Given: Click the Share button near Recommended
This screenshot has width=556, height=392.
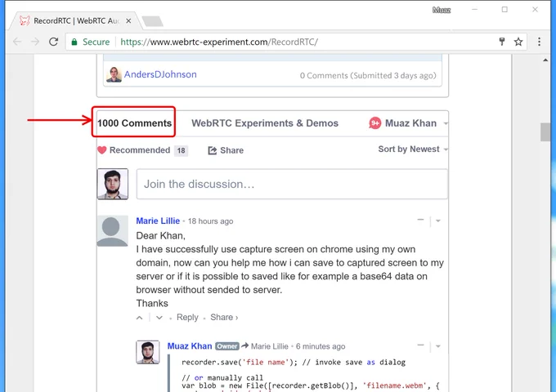Looking at the screenshot, I should 226,150.
